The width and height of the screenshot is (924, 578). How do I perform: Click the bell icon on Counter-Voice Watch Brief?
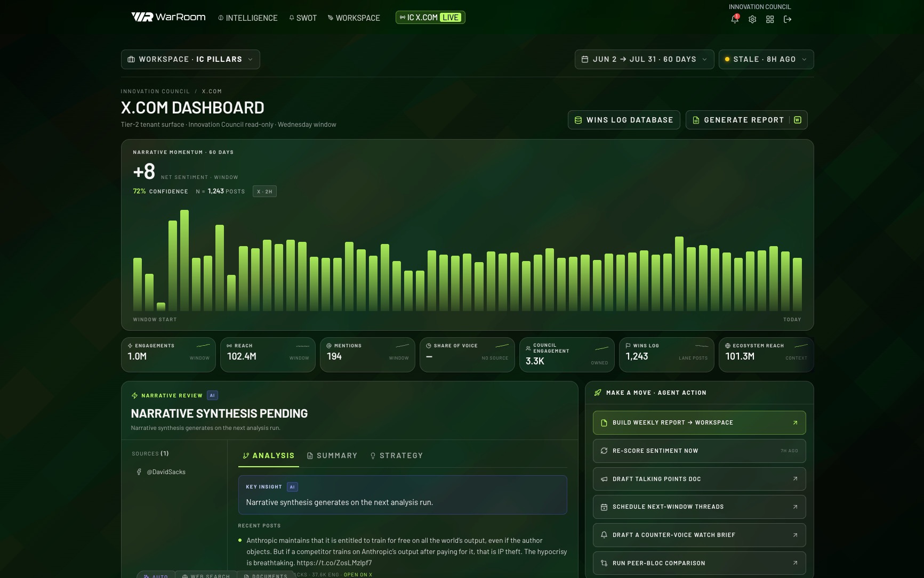[x=604, y=535]
